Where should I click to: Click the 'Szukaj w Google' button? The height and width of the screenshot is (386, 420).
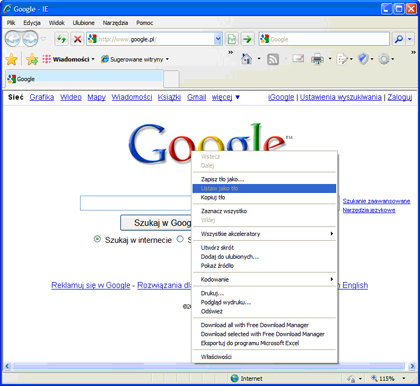(156, 223)
